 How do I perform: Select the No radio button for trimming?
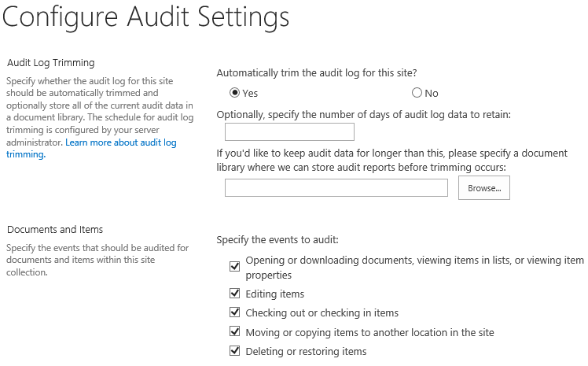click(417, 93)
